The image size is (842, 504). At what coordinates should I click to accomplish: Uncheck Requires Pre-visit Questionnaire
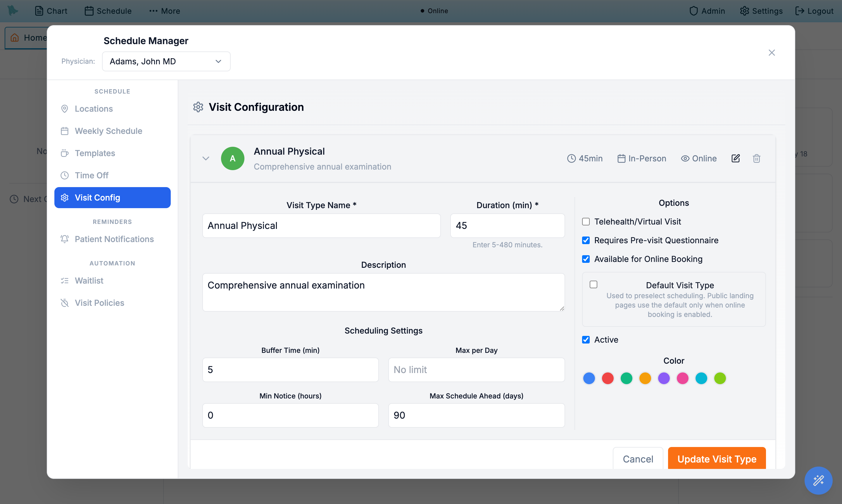[x=586, y=241]
